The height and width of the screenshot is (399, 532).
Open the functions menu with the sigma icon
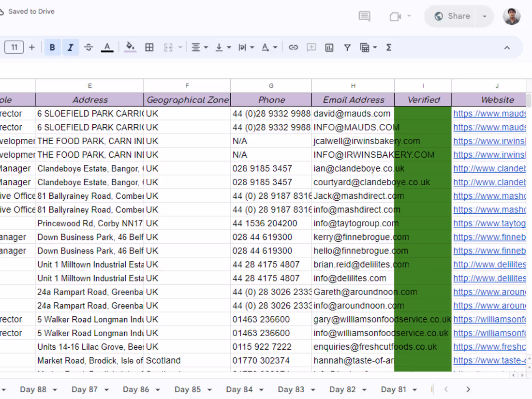coord(388,47)
